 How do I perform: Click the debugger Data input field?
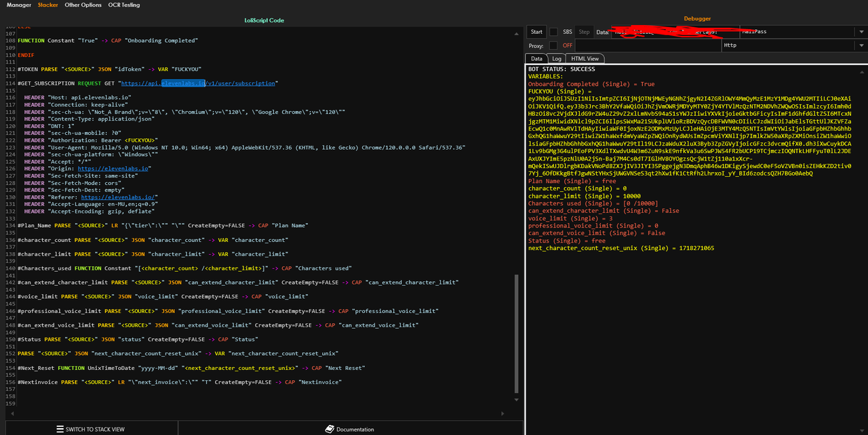(x=674, y=32)
